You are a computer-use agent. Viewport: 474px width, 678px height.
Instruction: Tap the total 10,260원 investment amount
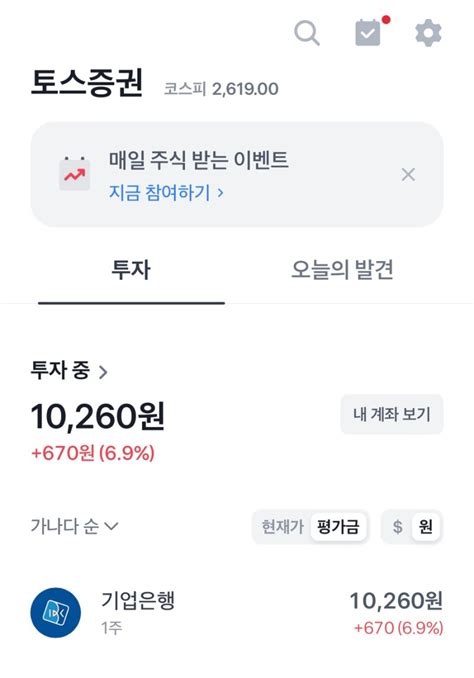[98, 416]
